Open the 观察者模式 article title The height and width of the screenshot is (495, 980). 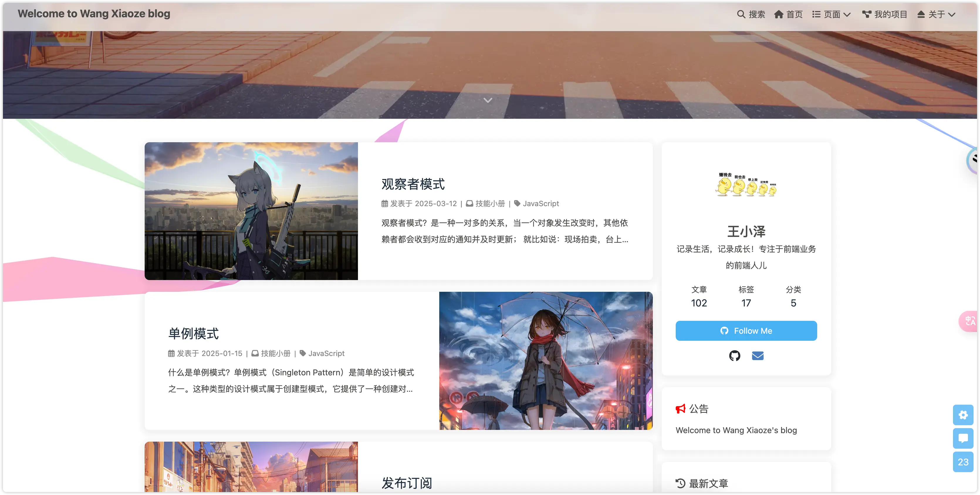pos(413,184)
